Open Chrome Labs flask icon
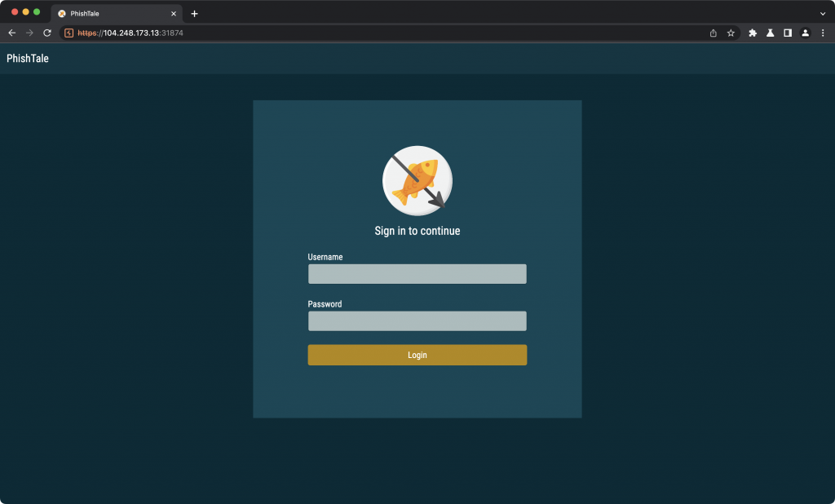This screenshot has height=504, width=835. point(770,33)
